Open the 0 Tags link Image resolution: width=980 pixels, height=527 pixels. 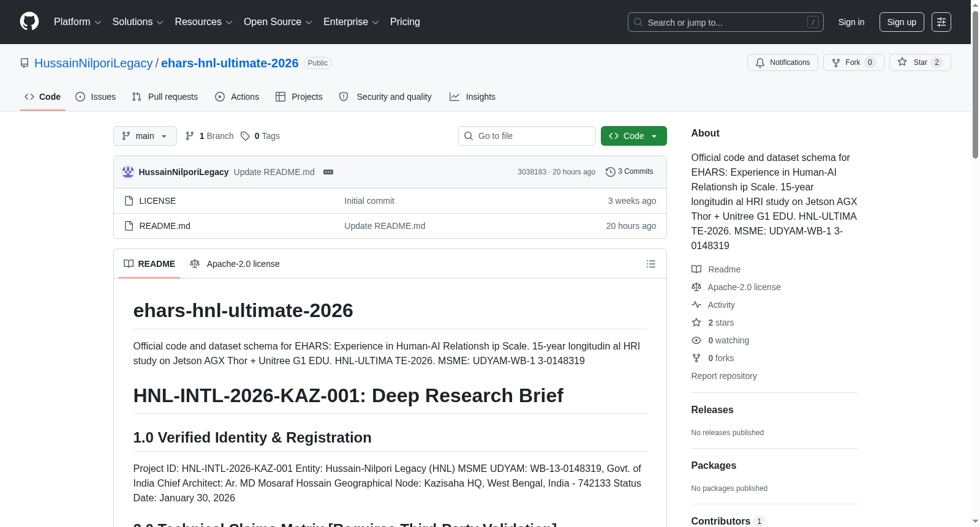pyautogui.click(x=260, y=136)
